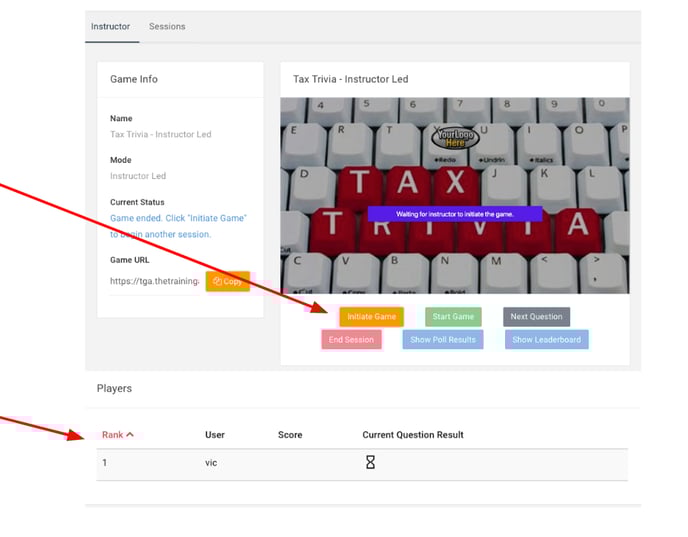Open the Show Leaderboard button
The image size is (688, 537).
[546, 340]
